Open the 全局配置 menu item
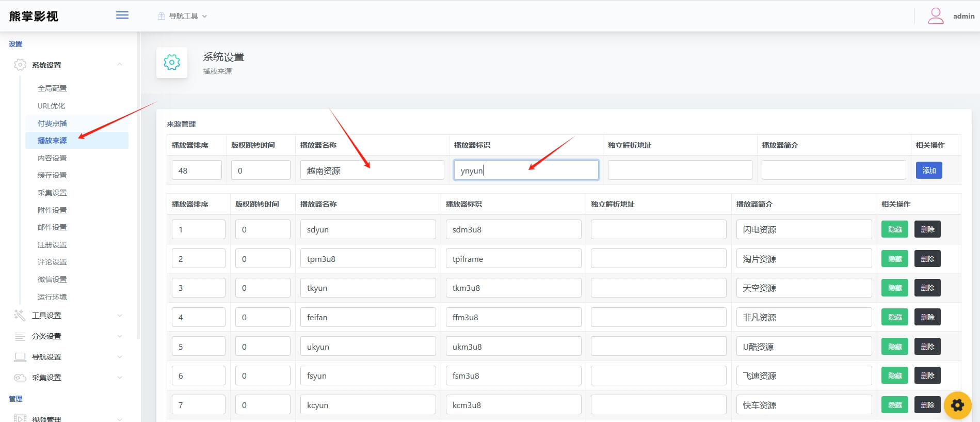The image size is (980, 422). 52,88
